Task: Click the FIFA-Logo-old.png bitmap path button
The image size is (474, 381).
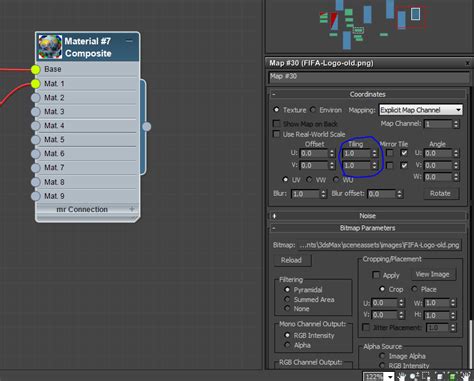Action: pyautogui.click(x=379, y=245)
